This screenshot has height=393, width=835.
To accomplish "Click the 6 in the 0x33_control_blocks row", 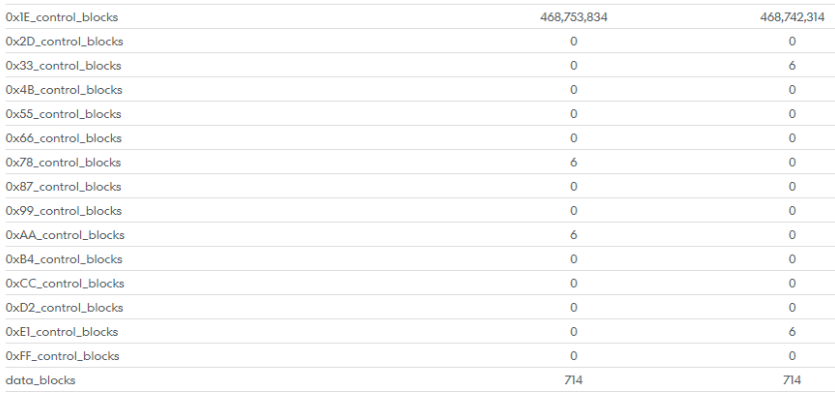I will click(792, 66).
